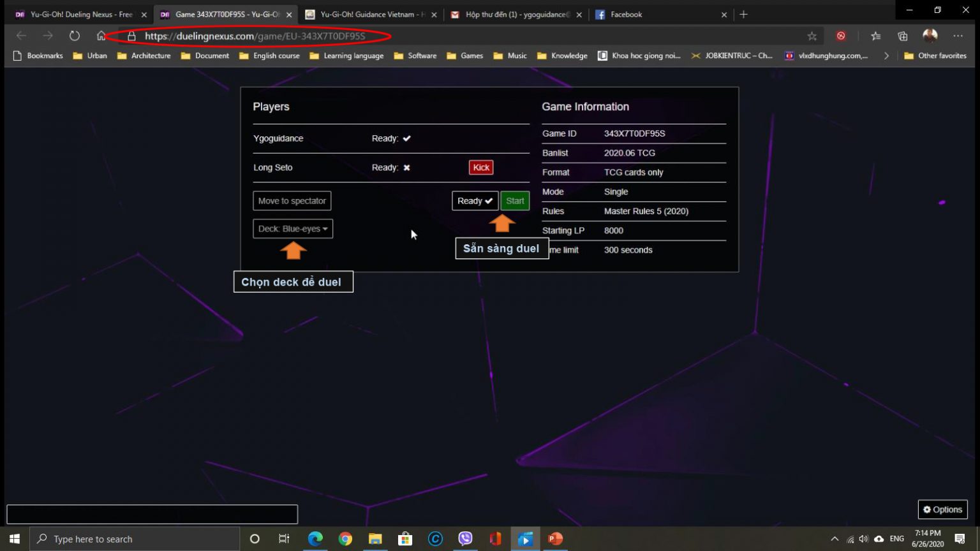
Task: Click the browser profile avatar icon
Action: coord(930,36)
